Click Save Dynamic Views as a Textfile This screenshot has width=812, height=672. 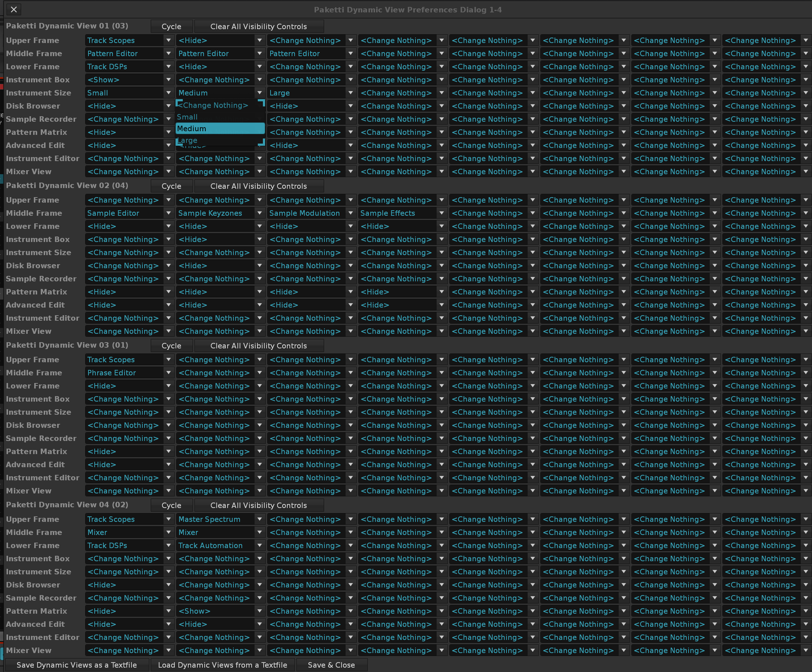tap(76, 665)
